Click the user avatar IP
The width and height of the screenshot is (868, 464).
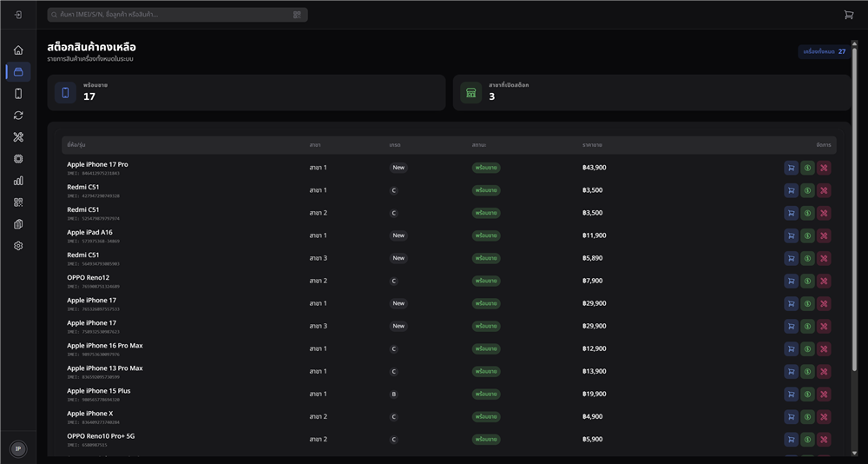18,449
